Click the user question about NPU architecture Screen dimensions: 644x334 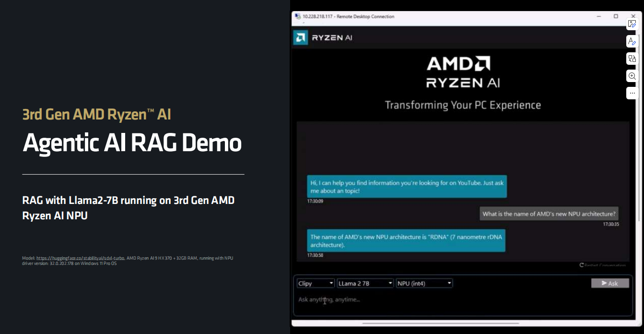[x=549, y=214]
